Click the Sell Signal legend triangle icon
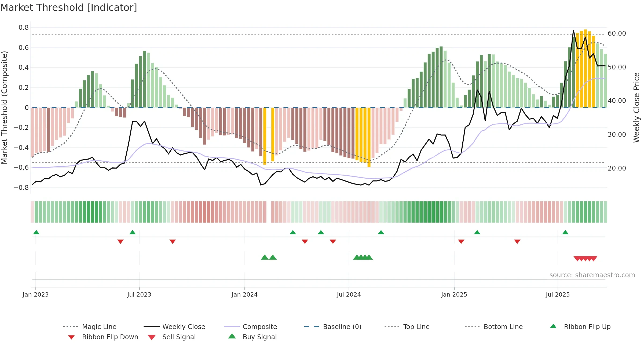This screenshot has height=362, width=644. (152, 337)
